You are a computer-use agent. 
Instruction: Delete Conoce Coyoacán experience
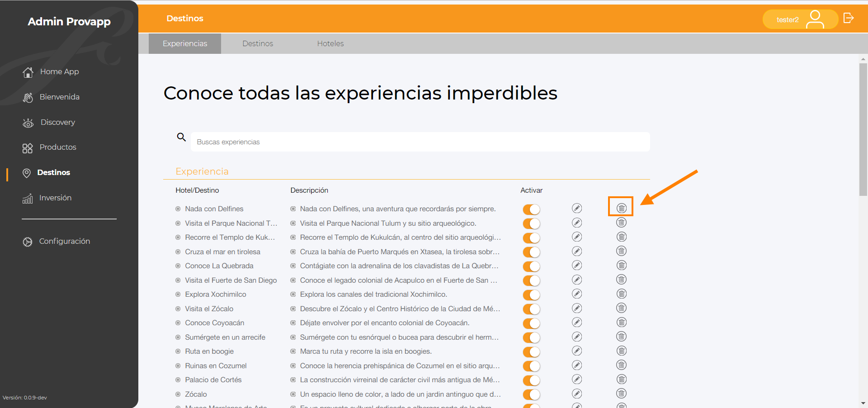(x=622, y=322)
